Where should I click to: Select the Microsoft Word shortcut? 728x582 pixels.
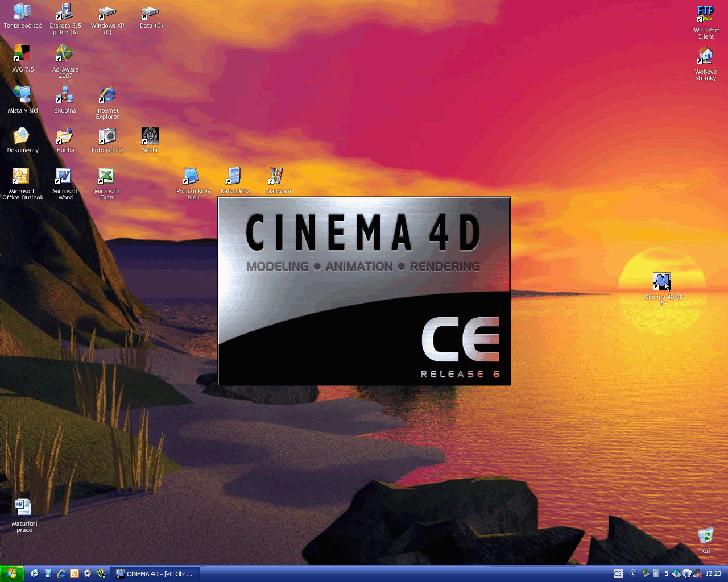point(65,184)
